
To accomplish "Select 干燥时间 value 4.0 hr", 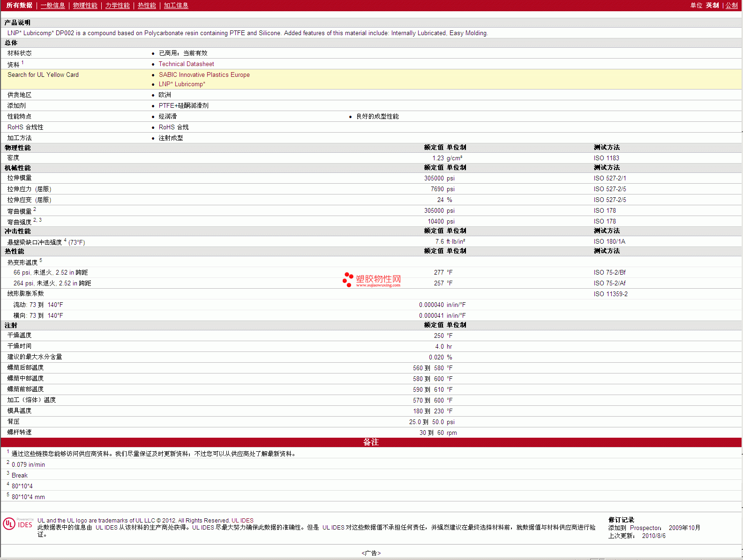I will [x=443, y=346].
